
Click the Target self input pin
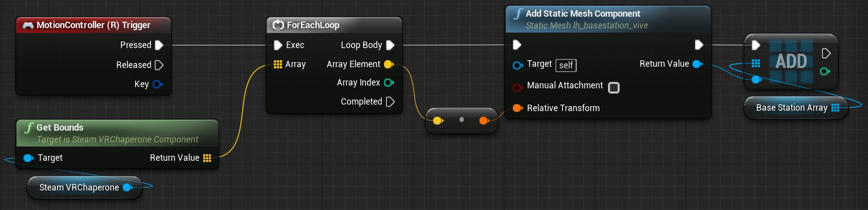click(x=518, y=65)
